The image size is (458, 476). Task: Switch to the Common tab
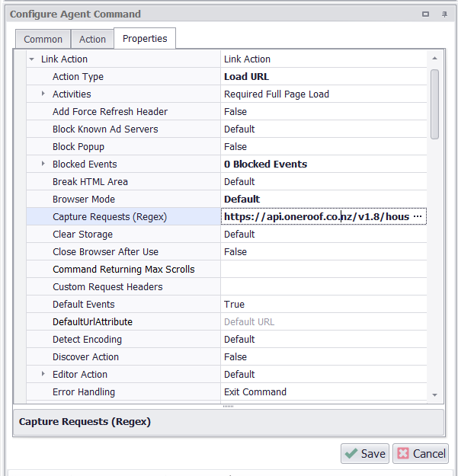[43, 40]
